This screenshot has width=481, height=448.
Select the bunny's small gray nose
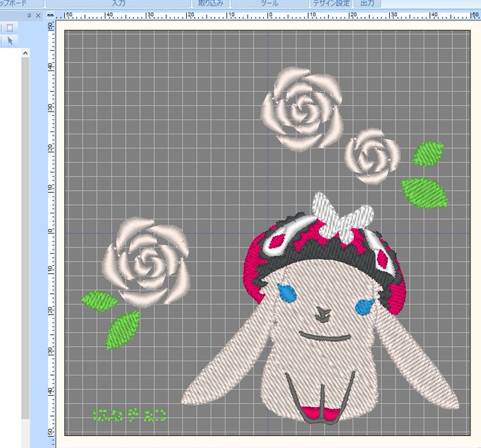[x=323, y=315]
